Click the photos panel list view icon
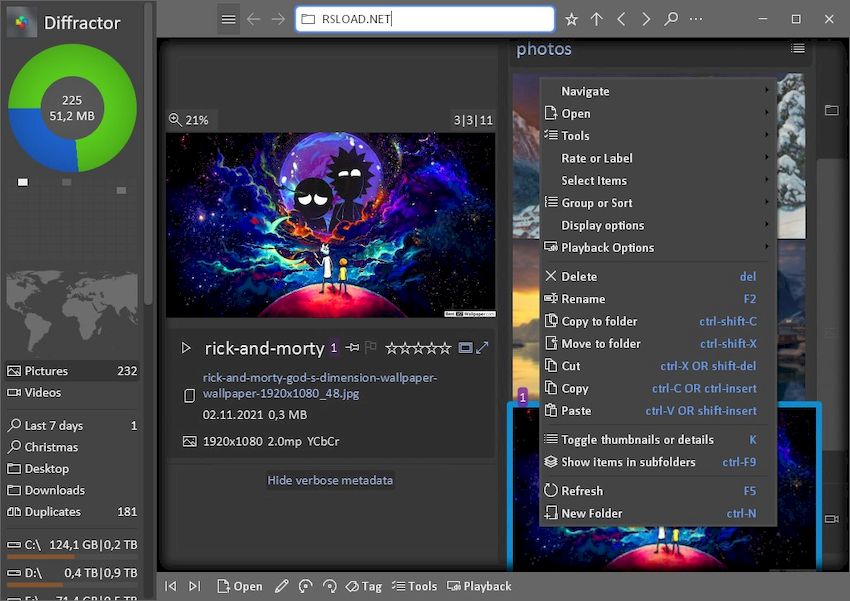This screenshot has width=850, height=601. click(x=797, y=49)
